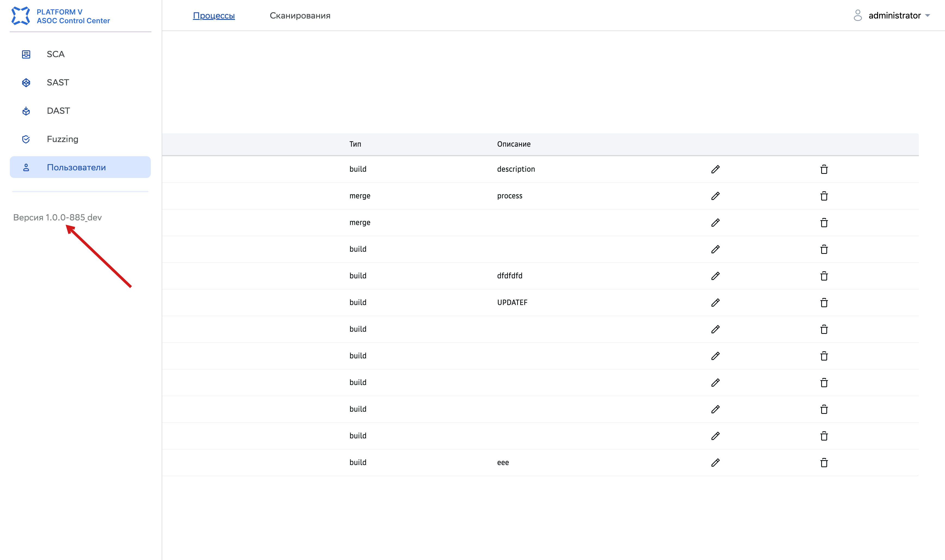This screenshot has width=945, height=560.
Task: Click the Пользователи user icon
Action: (26, 168)
